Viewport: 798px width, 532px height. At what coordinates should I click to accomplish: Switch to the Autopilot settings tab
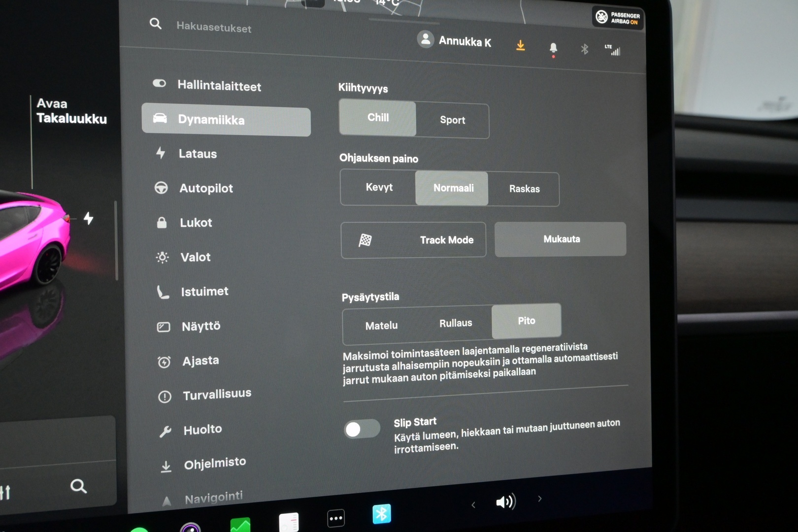[206, 188]
